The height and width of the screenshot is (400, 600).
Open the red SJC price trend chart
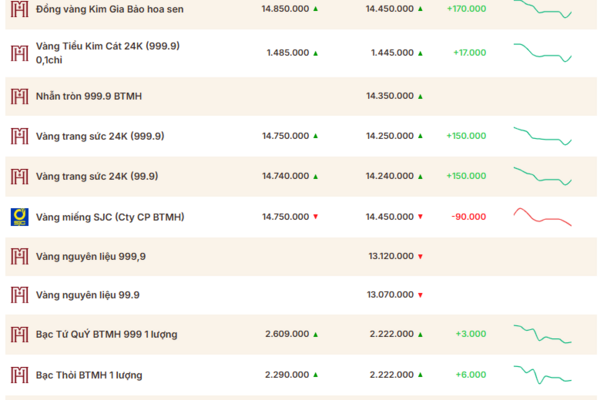pos(543,217)
